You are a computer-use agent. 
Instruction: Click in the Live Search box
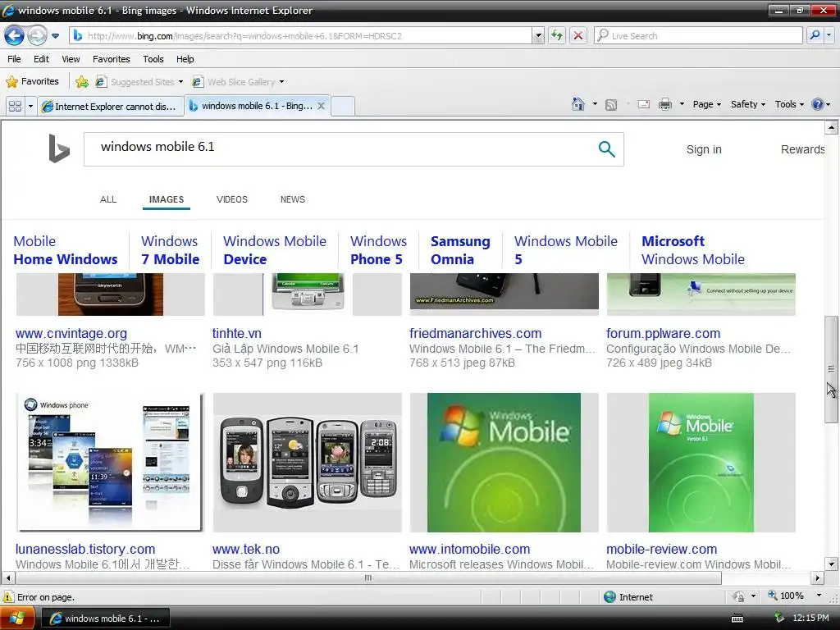point(699,36)
